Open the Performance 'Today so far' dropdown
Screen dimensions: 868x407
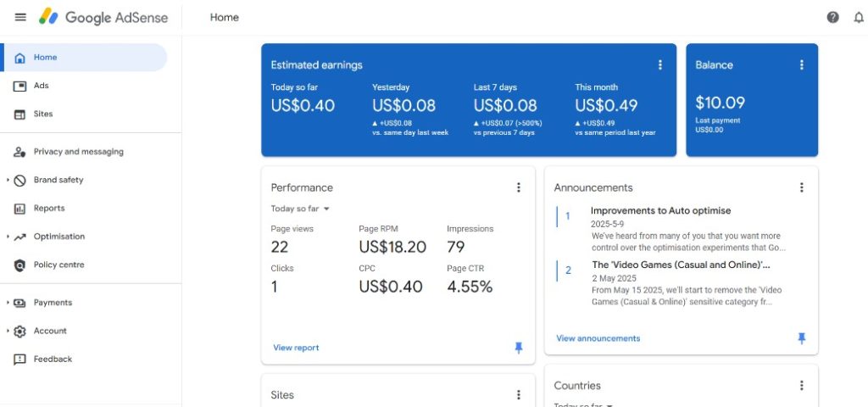click(300, 209)
